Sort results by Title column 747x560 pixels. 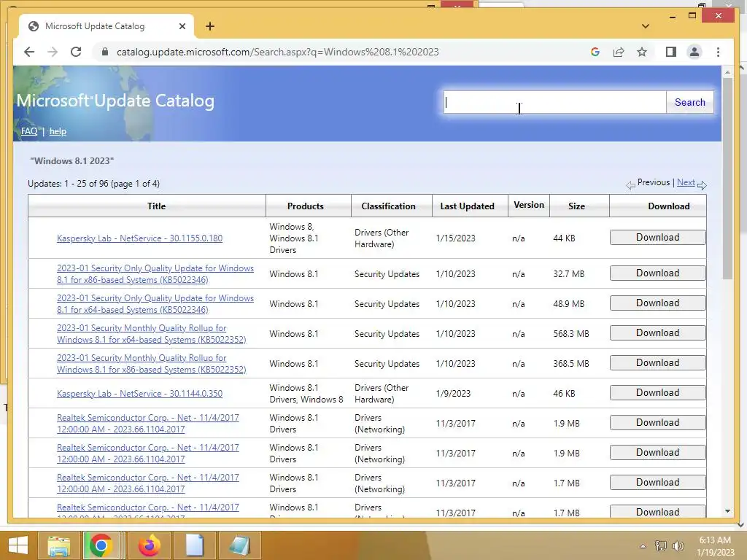[156, 206]
